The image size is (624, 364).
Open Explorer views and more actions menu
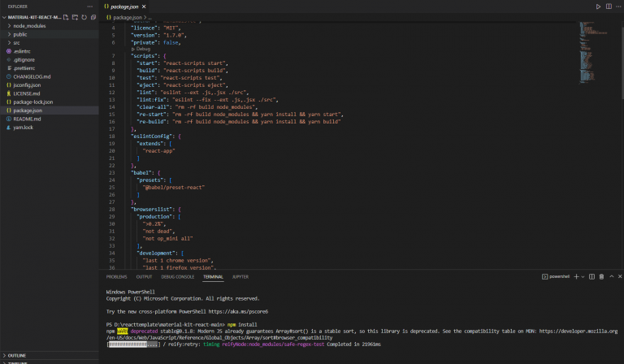(90, 6)
